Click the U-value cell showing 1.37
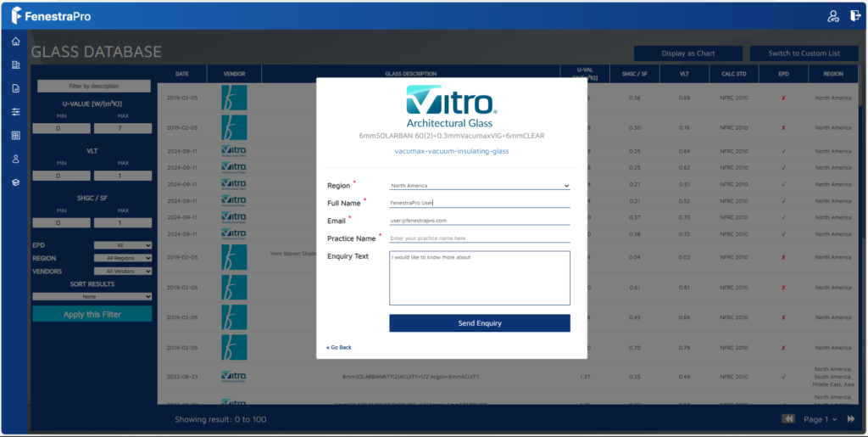This screenshot has height=437, width=868. point(585,377)
